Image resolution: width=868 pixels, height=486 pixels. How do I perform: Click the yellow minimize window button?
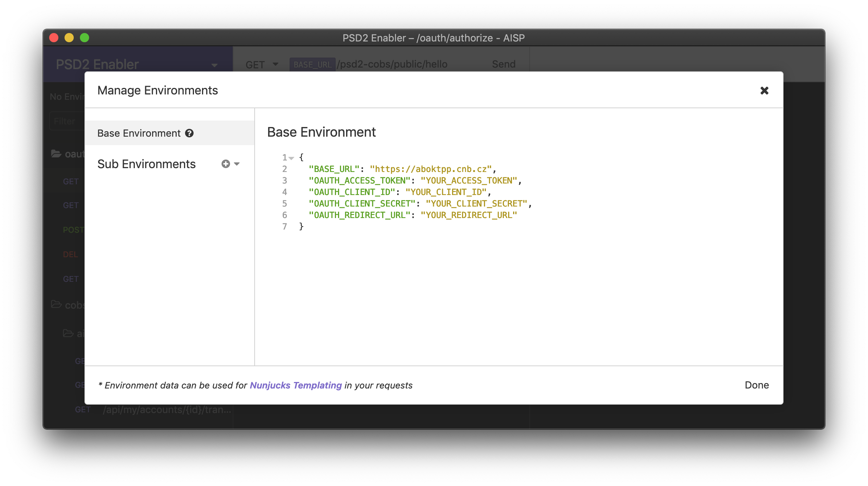click(69, 38)
